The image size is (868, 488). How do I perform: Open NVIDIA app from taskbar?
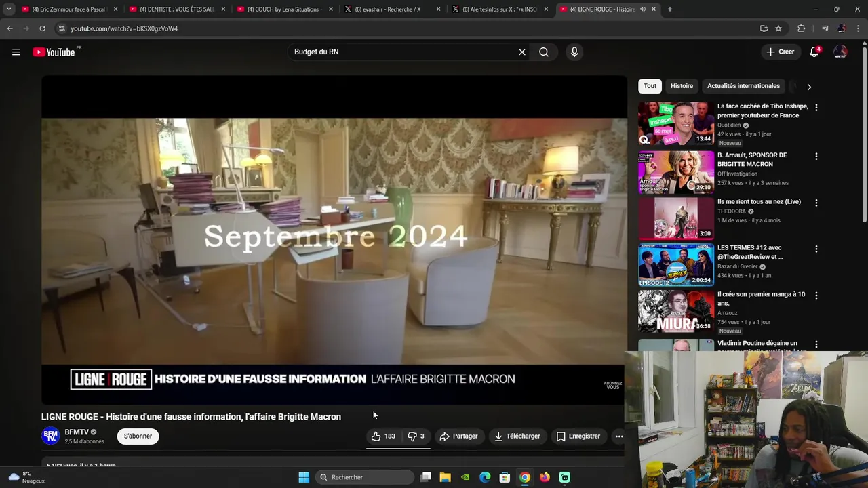point(465,477)
